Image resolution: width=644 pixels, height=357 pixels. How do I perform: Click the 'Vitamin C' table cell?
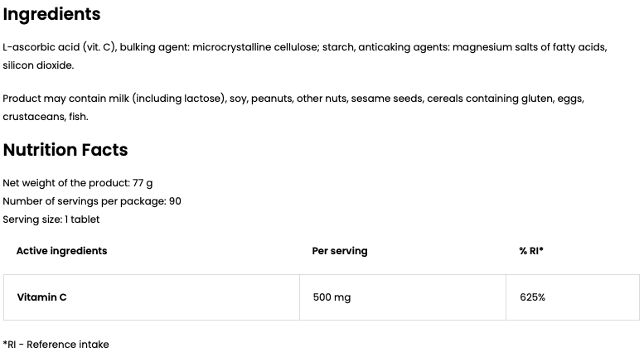41,297
